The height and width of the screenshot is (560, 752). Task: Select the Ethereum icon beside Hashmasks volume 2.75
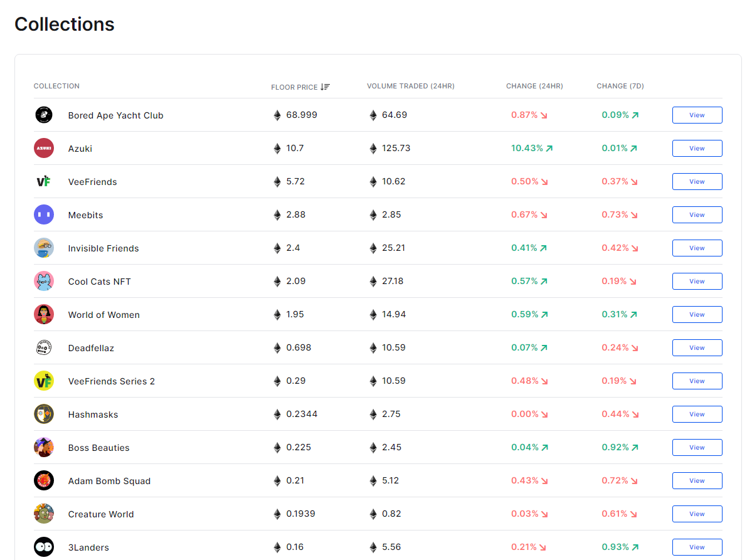point(373,415)
